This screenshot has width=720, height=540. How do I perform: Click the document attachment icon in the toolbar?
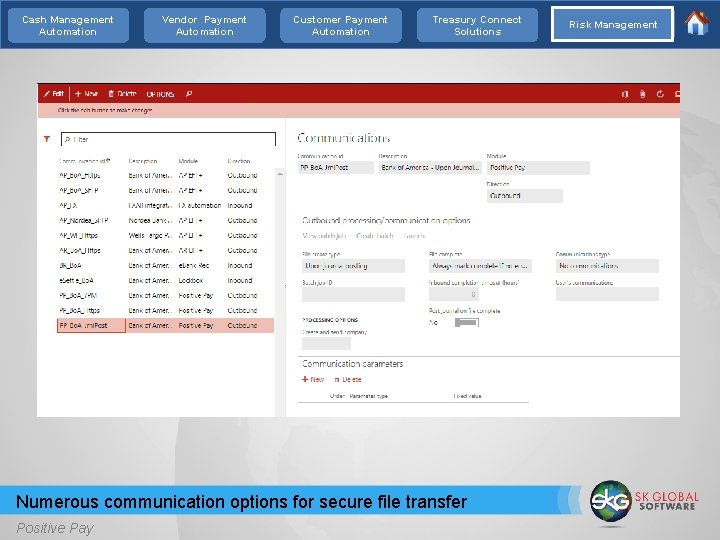[x=642, y=94]
